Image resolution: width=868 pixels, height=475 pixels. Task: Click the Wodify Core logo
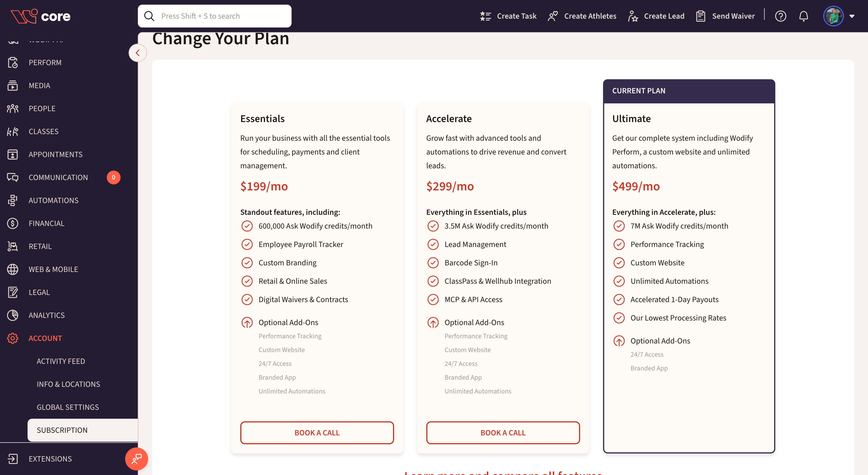[40, 16]
